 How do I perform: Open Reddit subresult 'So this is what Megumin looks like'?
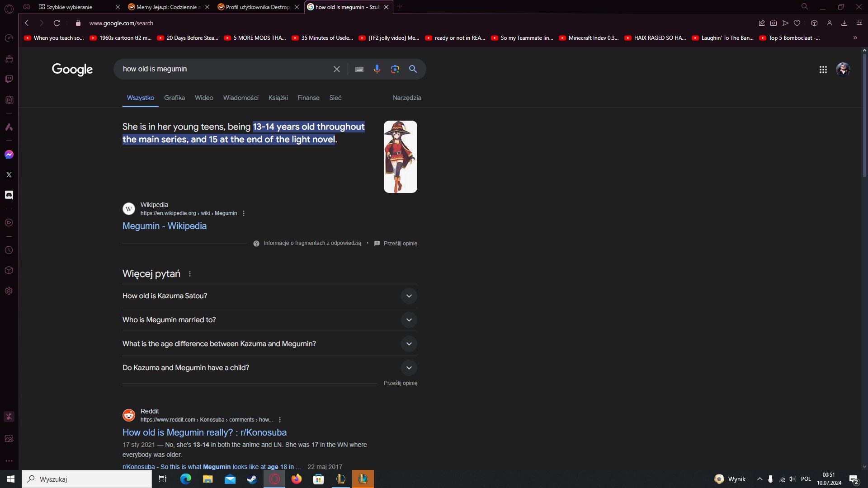point(212,467)
